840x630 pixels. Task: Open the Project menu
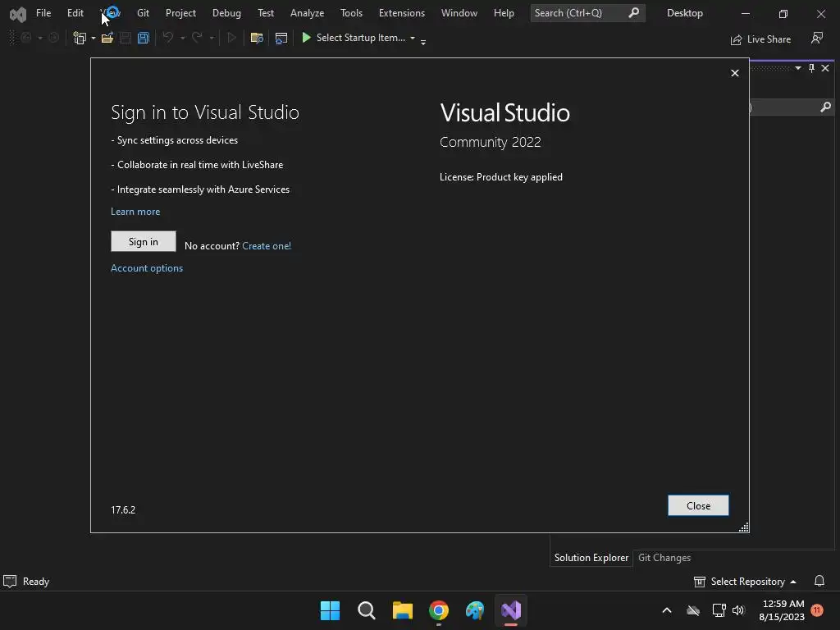coord(180,13)
